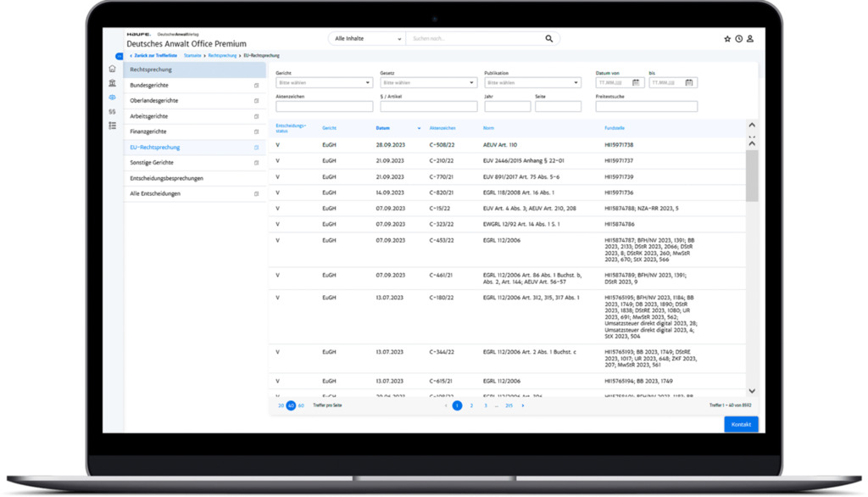Select 40 Treffer pro Seite
The height and width of the screenshot is (497, 868).
tap(291, 405)
